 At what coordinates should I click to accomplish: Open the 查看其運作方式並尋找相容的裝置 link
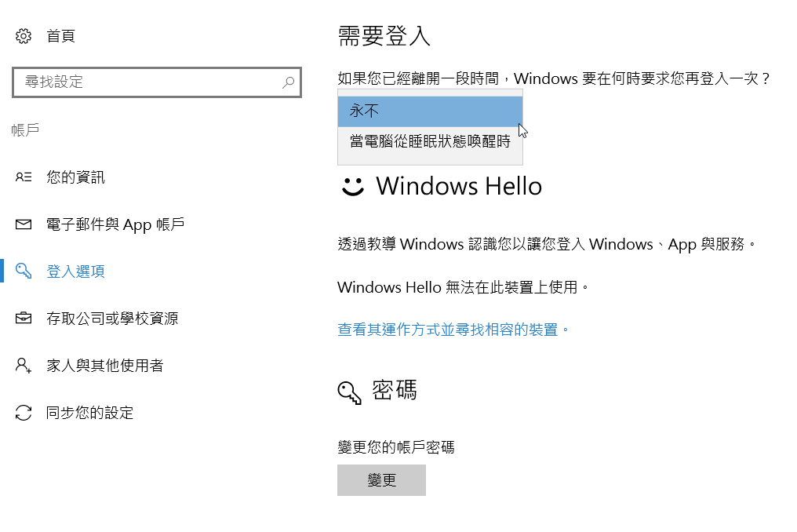(453, 330)
